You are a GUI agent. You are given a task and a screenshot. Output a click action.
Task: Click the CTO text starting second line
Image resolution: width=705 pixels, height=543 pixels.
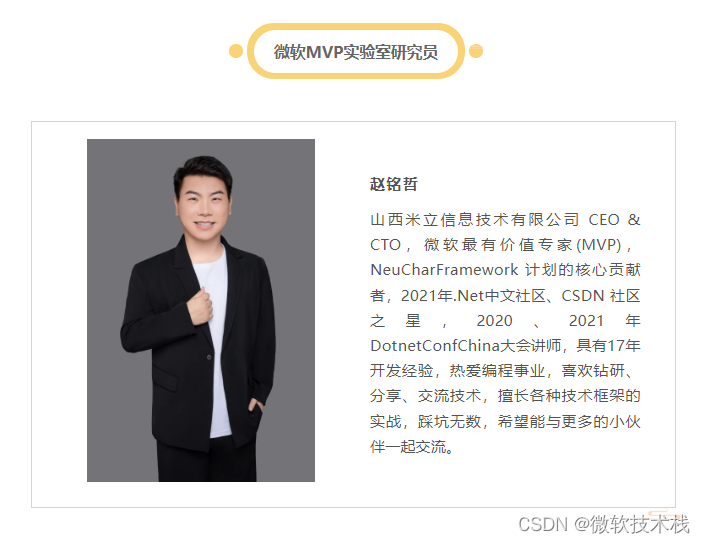point(385,245)
